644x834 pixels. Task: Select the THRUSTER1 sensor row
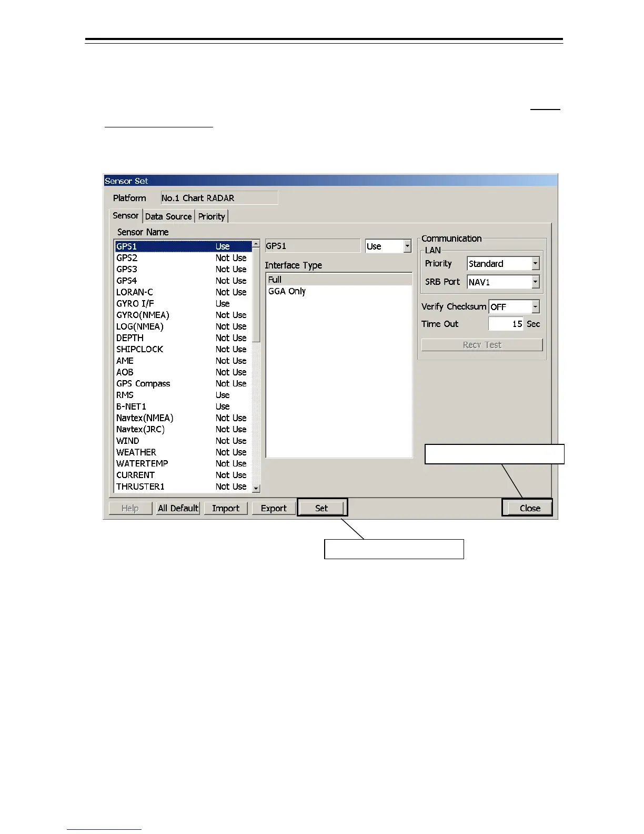click(x=183, y=486)
